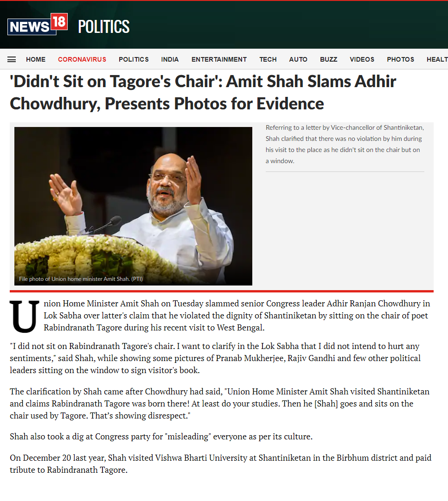Click the paragraph mentioning Vishwa Bharti University

(221, 463)
